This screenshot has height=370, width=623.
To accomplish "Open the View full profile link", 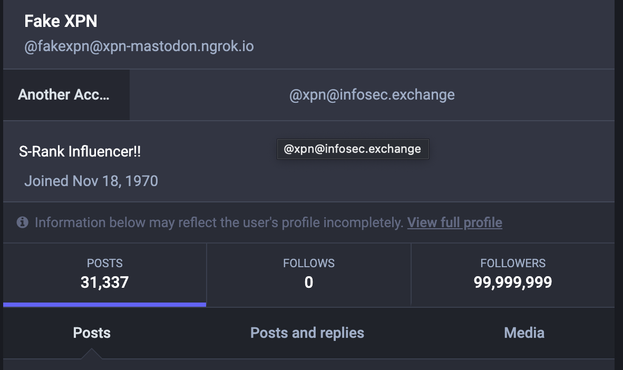I will click(455, 223).
